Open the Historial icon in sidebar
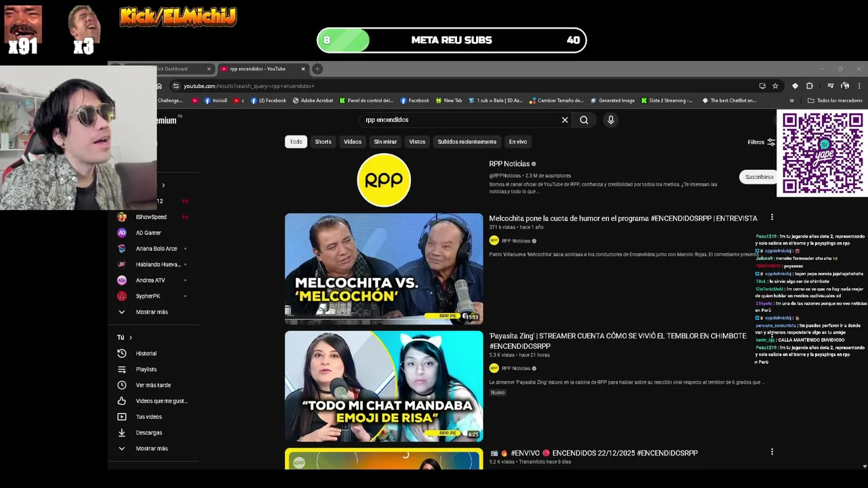 tap(122, 353)
